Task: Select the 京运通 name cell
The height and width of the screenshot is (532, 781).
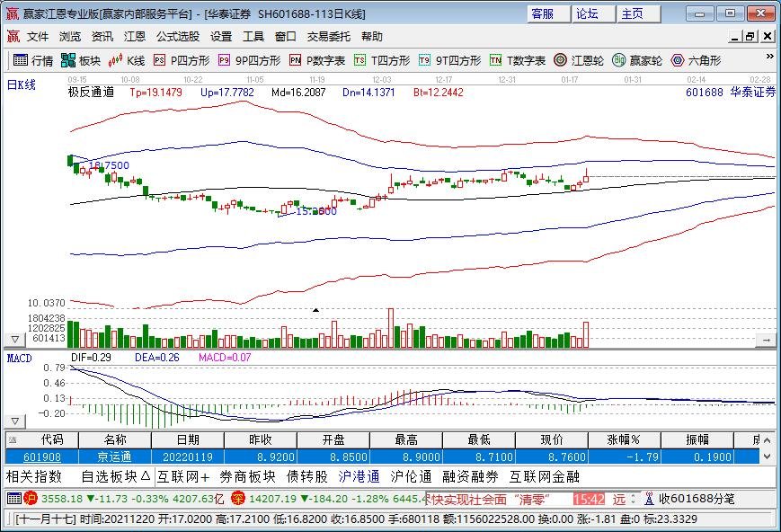Action: [115, 457]
